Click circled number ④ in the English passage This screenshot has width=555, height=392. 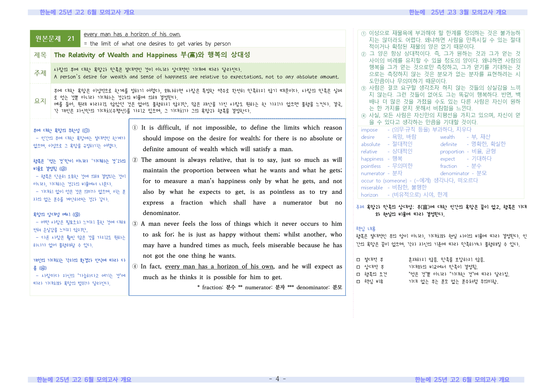click(x=135, y=266)
